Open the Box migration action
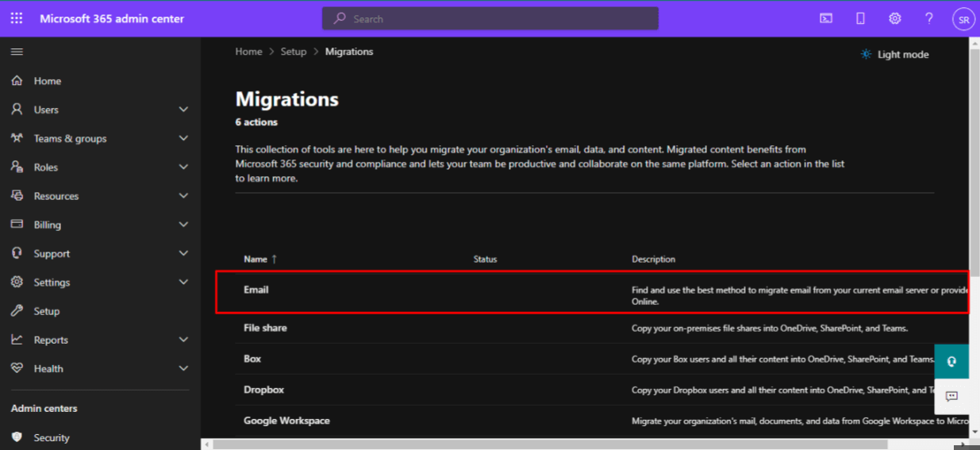 click(252, 359)
